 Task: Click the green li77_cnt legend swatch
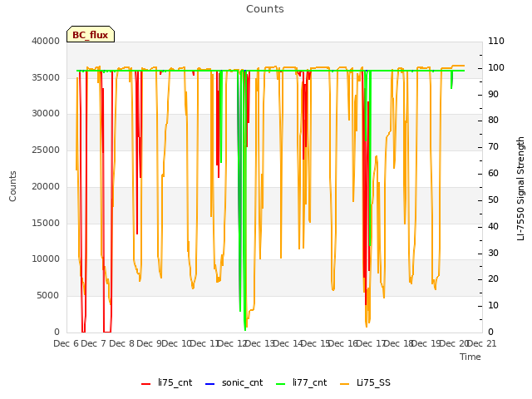coord(281,384)
